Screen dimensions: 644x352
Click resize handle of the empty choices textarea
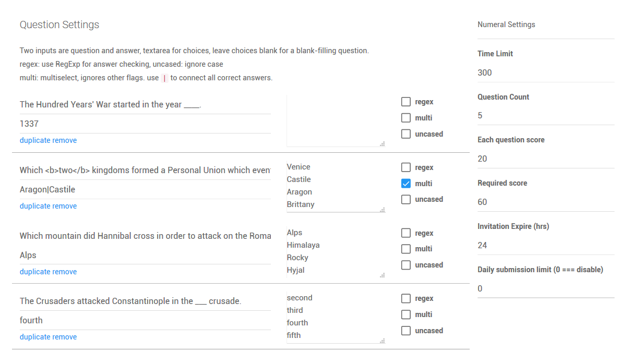(x=383, y=144)
